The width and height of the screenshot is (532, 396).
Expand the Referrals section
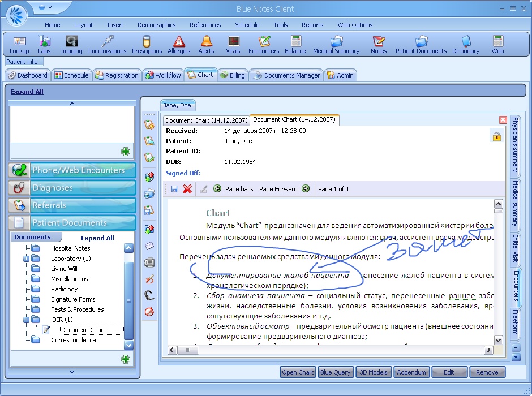(x=72, y=205)
